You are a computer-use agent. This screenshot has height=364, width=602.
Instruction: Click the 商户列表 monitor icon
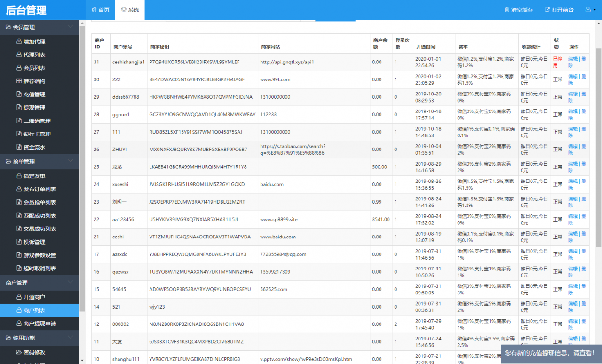pos(19,310)
